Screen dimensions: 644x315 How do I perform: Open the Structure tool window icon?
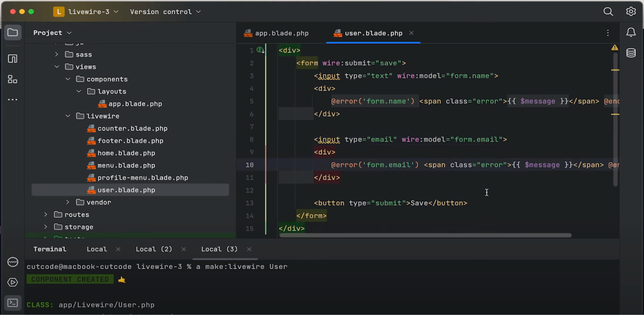[12, 79]
